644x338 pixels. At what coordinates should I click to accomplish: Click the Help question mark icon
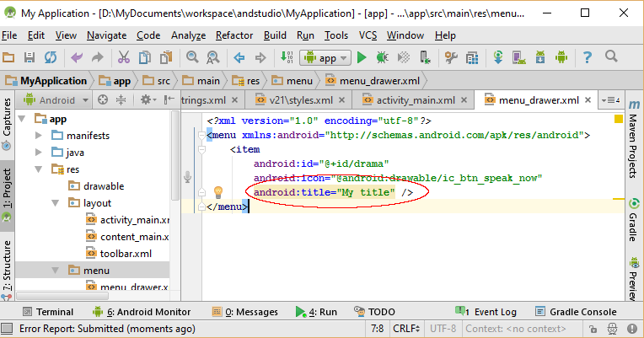coord(588,57)
